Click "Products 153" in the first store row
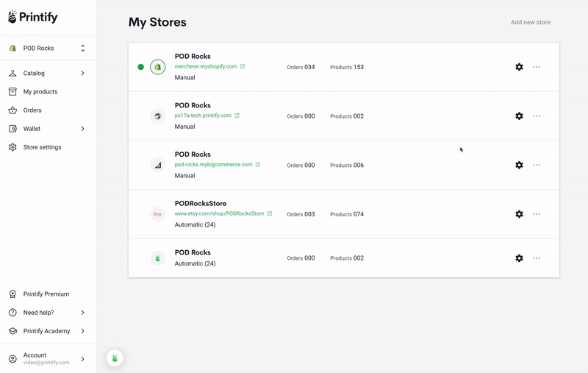 347,67
